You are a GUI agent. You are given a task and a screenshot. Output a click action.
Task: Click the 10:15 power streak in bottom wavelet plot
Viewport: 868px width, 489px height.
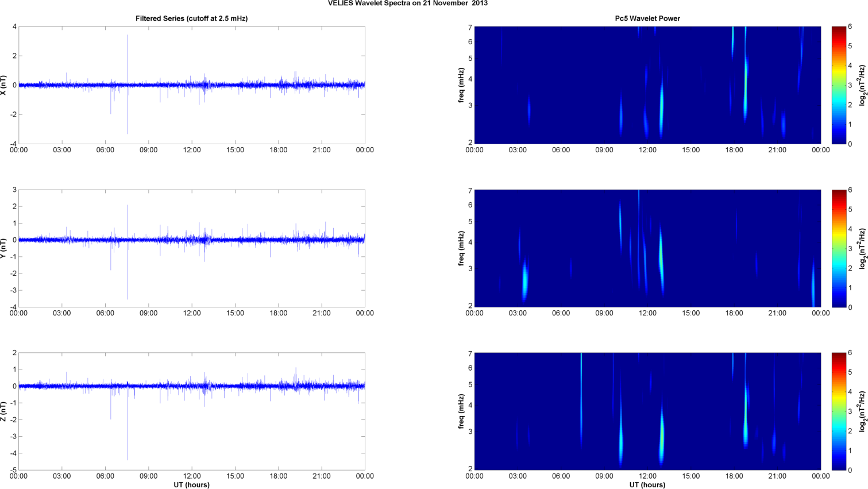click(x=621, y=434)
